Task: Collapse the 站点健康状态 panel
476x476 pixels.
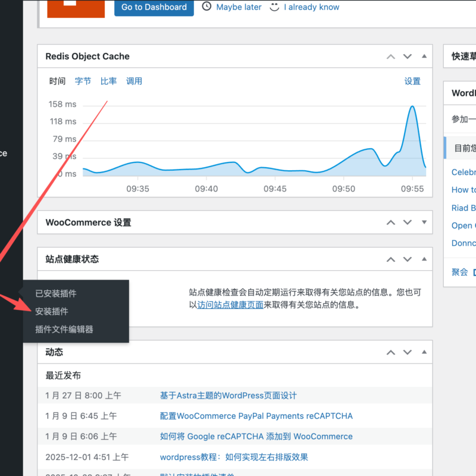Action: (x=424, y=259)
